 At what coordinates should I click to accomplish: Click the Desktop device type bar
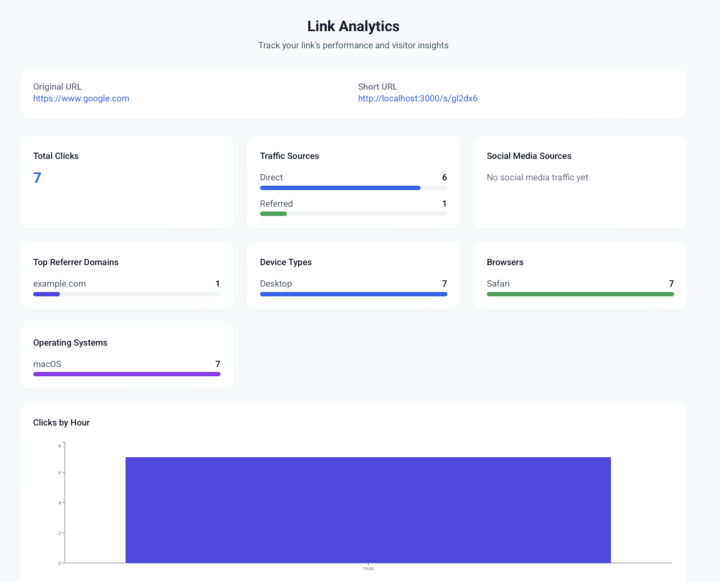[x=353, y=294]
